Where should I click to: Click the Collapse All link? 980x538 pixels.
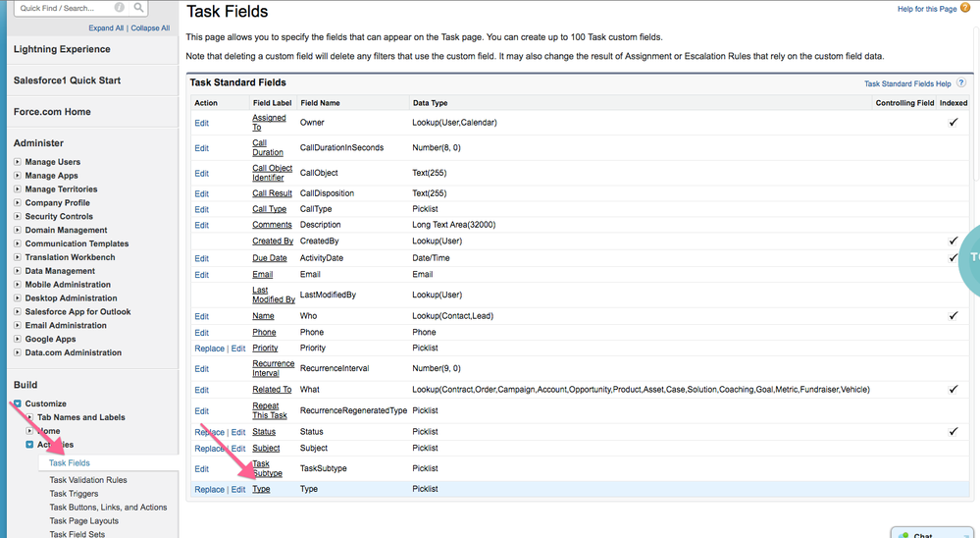pos(150,28)
